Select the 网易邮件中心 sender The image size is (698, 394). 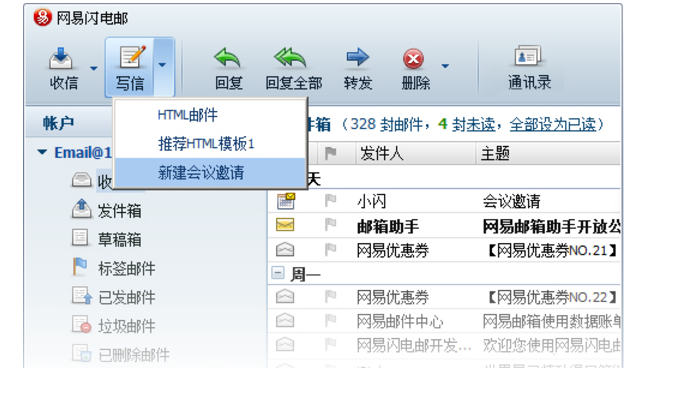(x=400, y=321)
